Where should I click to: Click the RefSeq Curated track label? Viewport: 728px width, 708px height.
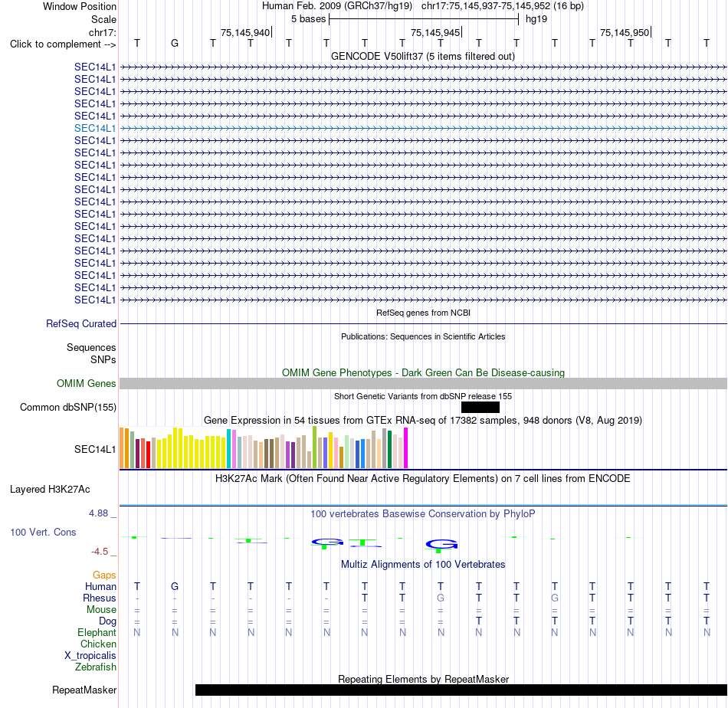click(x=81, y=323)
